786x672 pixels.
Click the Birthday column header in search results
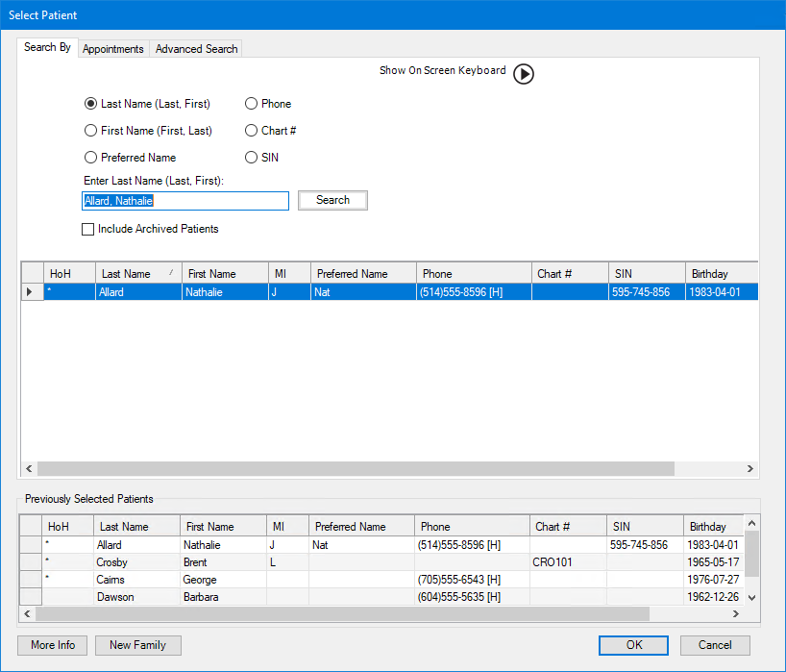click(x=722, y=274)
